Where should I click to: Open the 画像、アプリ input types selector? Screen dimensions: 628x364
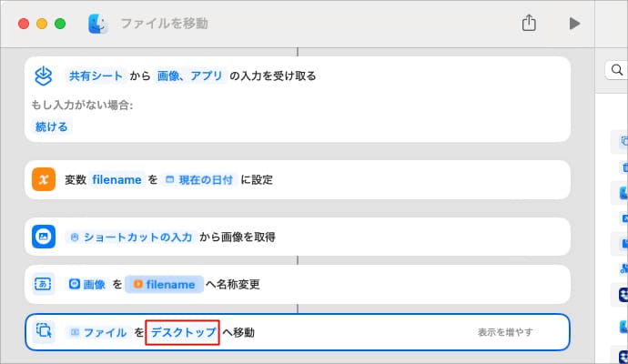pos(189,76)
